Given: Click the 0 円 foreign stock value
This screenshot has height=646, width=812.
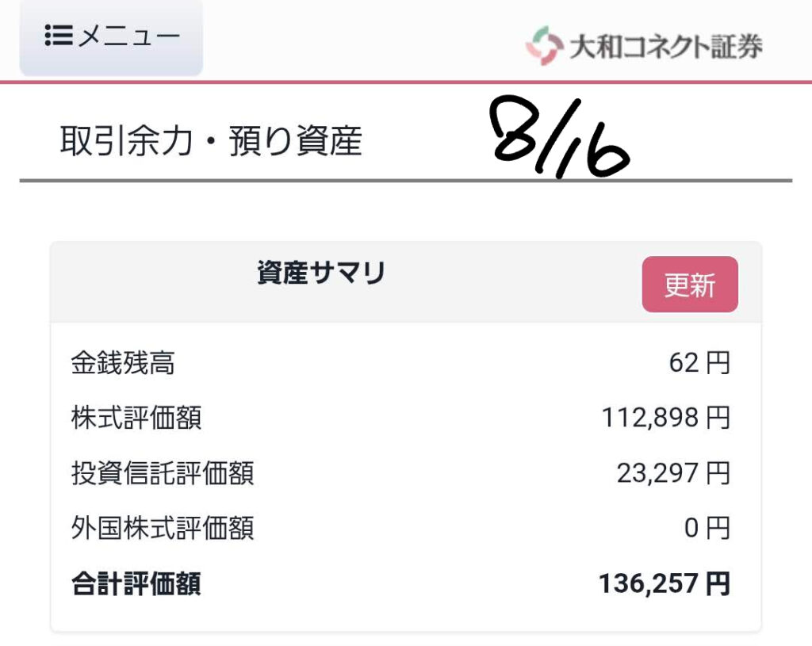Looking at the screenshot, I should coord(707,528).
